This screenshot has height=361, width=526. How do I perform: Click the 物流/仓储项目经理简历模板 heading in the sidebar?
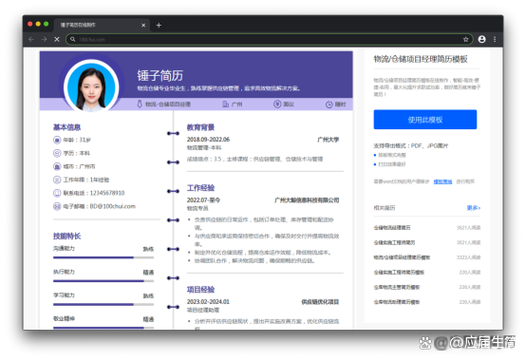point(420,59)
